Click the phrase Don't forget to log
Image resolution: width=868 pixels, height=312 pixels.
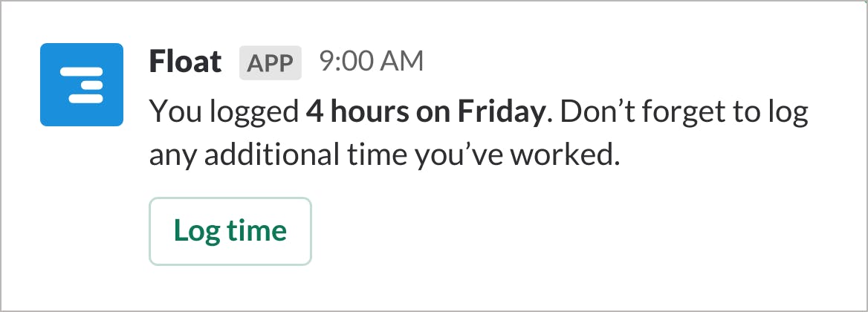(684, 114)
